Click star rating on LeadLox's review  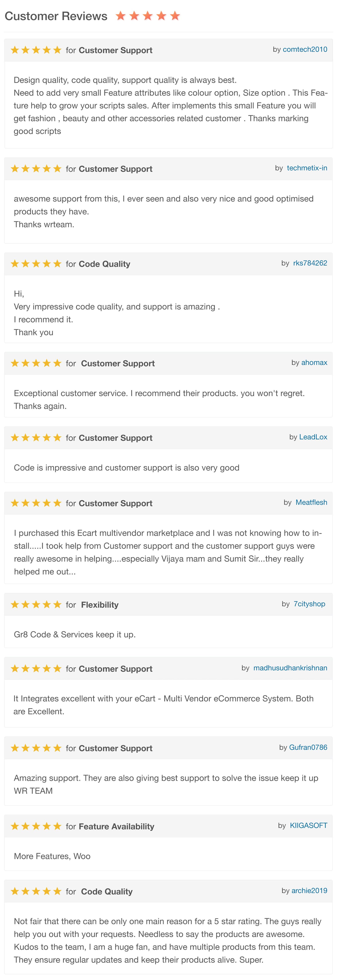36,438
